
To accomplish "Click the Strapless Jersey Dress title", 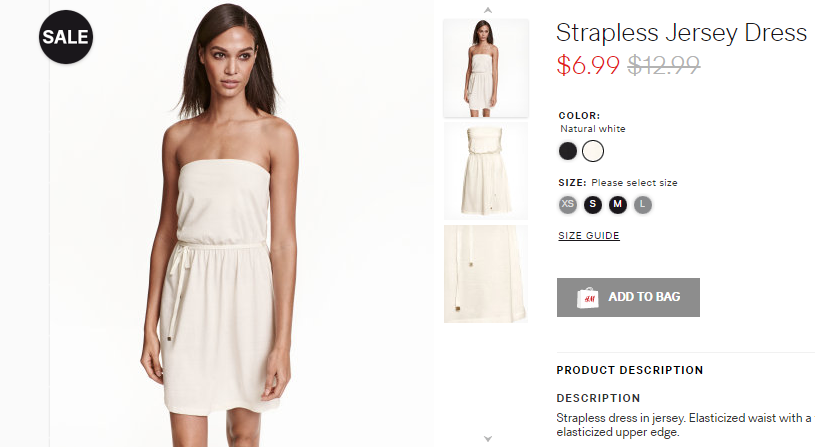I will click(x=681, y=33).
